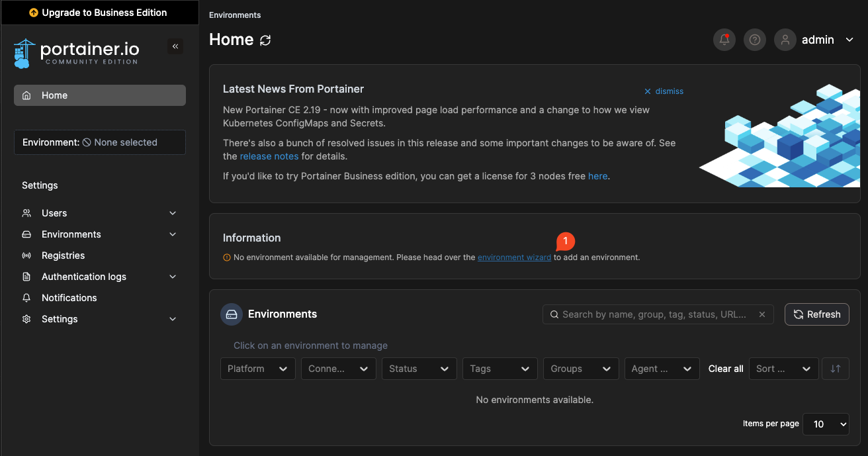Click the Notifications bell icon in sidebar
The height and width of the screenshot is (456, 868).
tap(26, 298)
